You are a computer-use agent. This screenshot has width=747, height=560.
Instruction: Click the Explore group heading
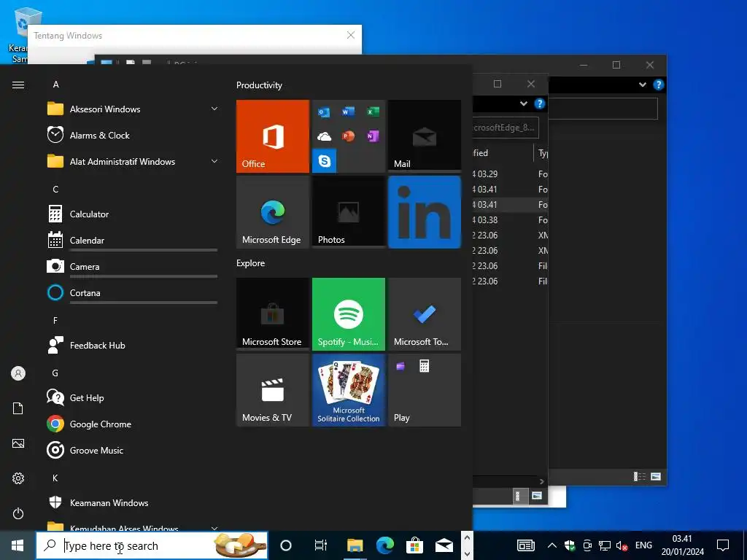[251, 262]
